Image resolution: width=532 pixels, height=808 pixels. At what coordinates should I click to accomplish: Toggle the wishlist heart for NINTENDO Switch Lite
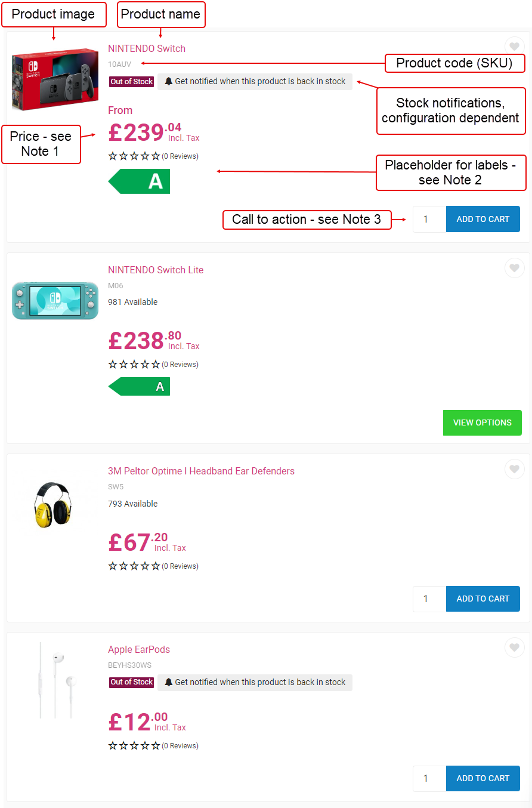pos(514,268)
